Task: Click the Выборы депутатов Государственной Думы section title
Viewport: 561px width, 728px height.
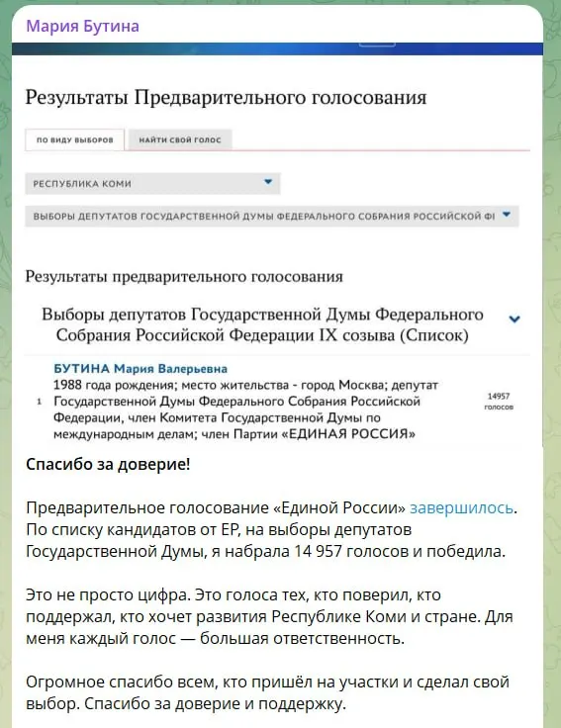Action: tap(262, 324)
